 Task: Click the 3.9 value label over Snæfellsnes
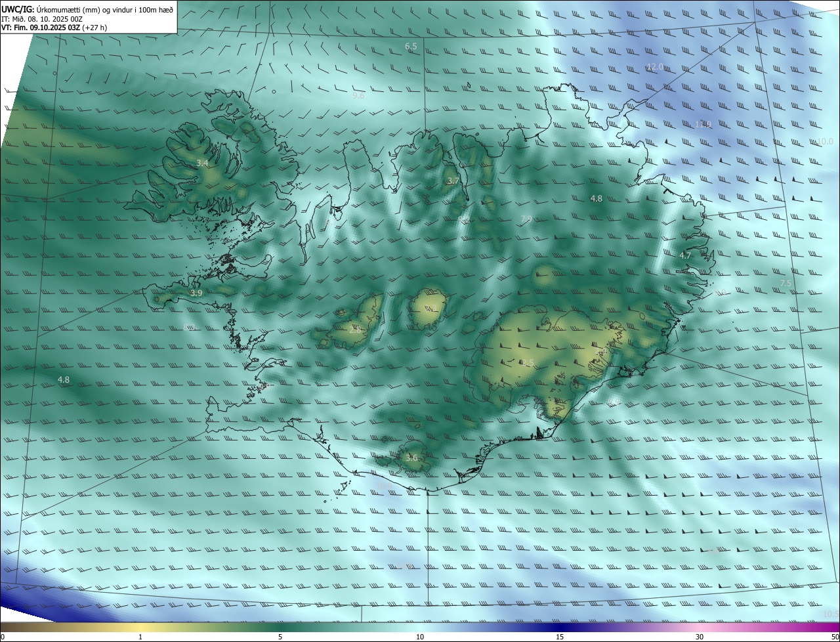tap(196, 293)
